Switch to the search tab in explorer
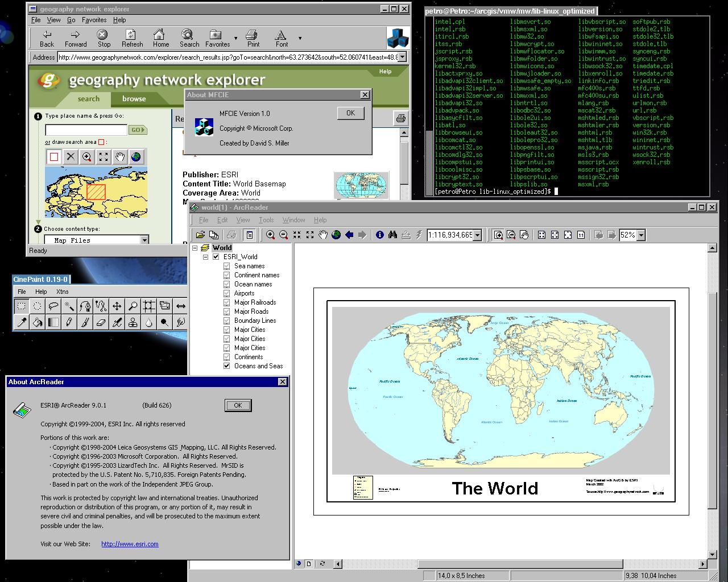The width and height of the screenshot is (728, 582). (x=89, y=98)
